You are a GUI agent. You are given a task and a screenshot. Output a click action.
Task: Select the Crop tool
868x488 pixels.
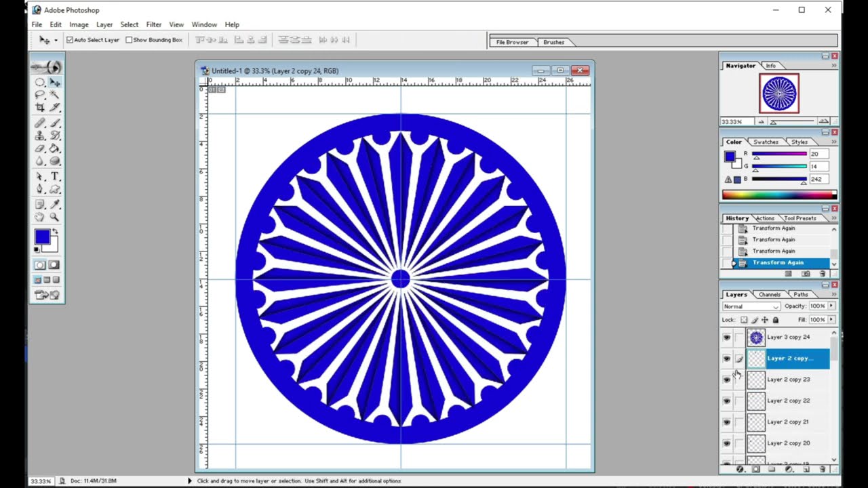(40, 107)
